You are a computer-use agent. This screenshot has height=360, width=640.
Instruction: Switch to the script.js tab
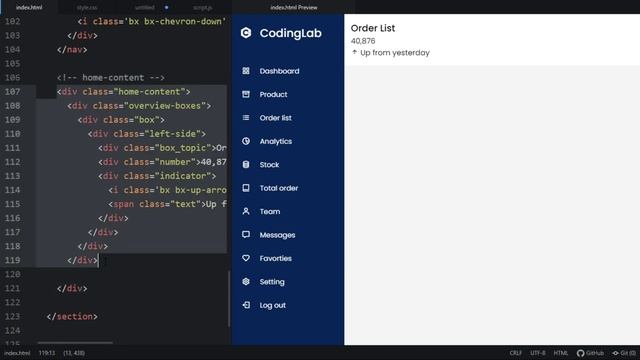pyautogui.click(x=202, y=7)
